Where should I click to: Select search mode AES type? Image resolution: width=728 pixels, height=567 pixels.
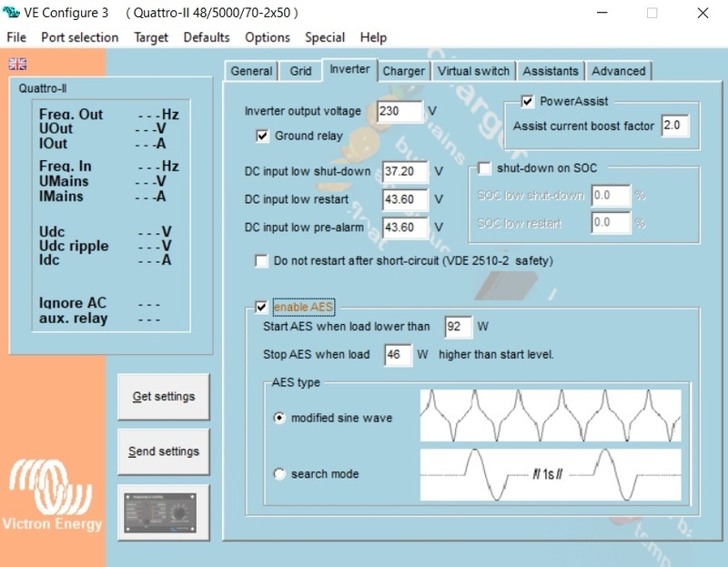(x=279, y=474)
